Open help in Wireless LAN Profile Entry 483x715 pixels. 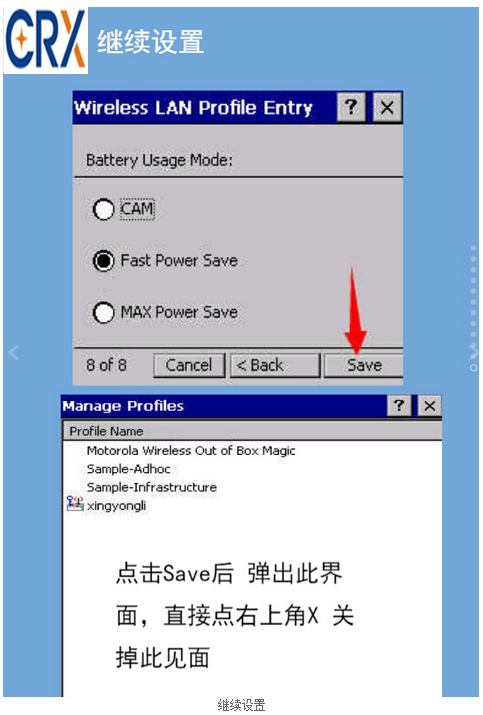(x=351, y=107)
